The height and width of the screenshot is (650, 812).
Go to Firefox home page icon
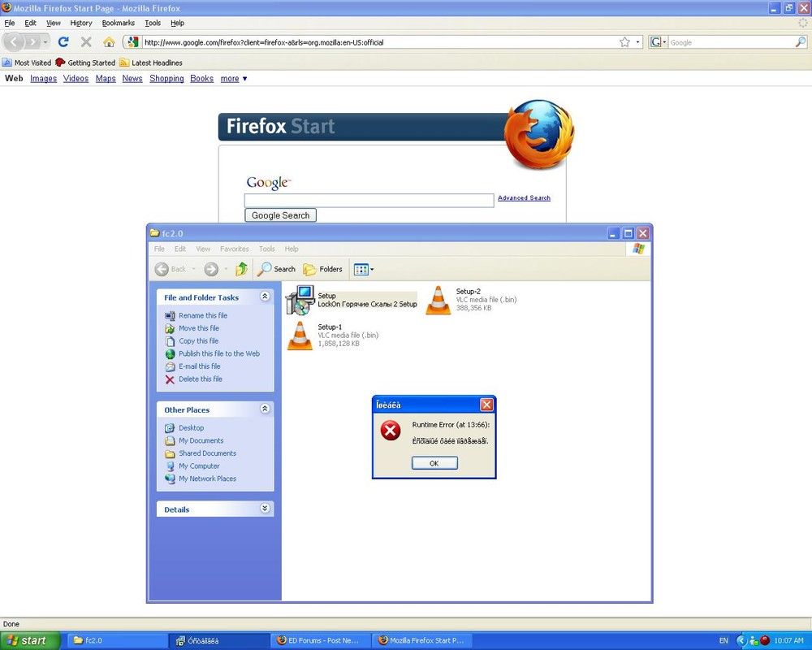[109, 42]
